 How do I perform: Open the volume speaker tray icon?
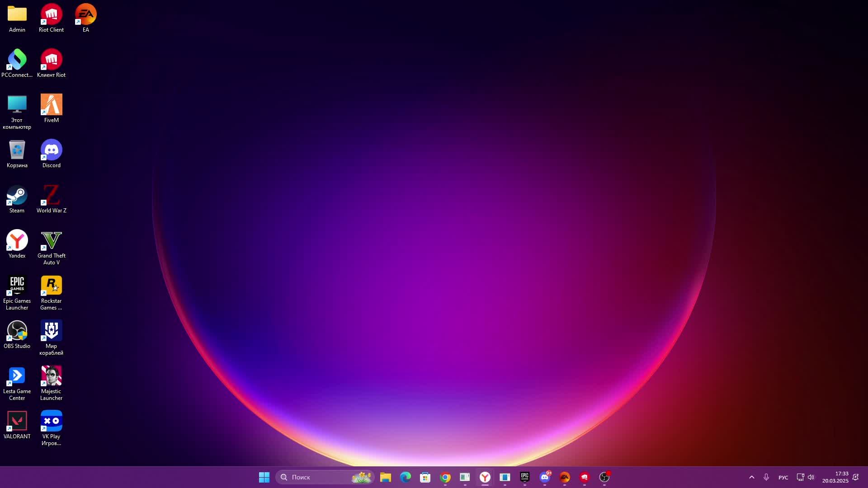811,477
